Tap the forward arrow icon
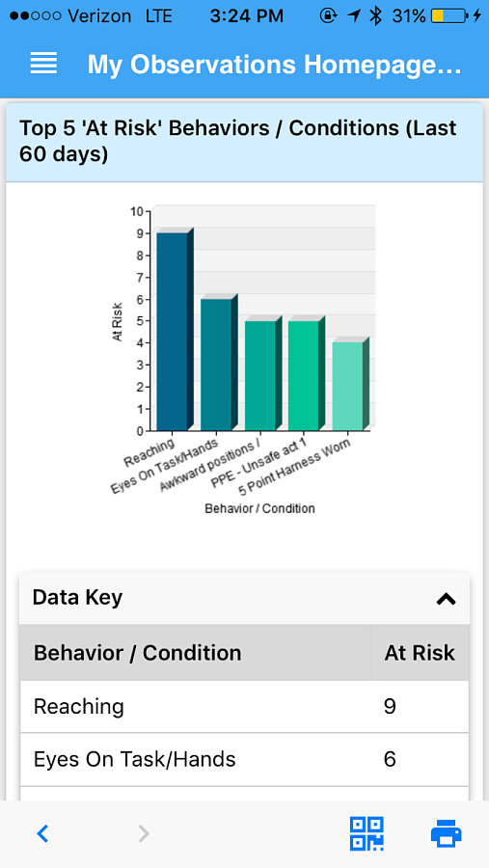 [x=144, y=833]
